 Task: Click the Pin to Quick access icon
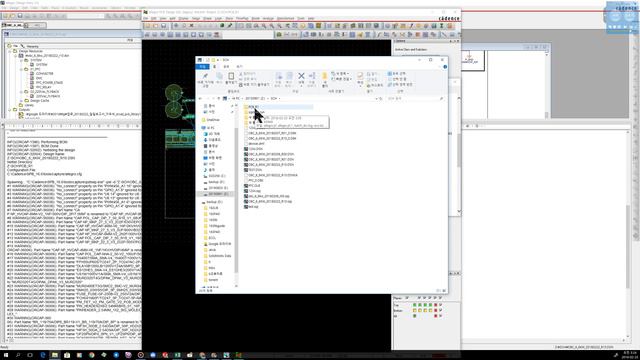(x=205, y=76)
